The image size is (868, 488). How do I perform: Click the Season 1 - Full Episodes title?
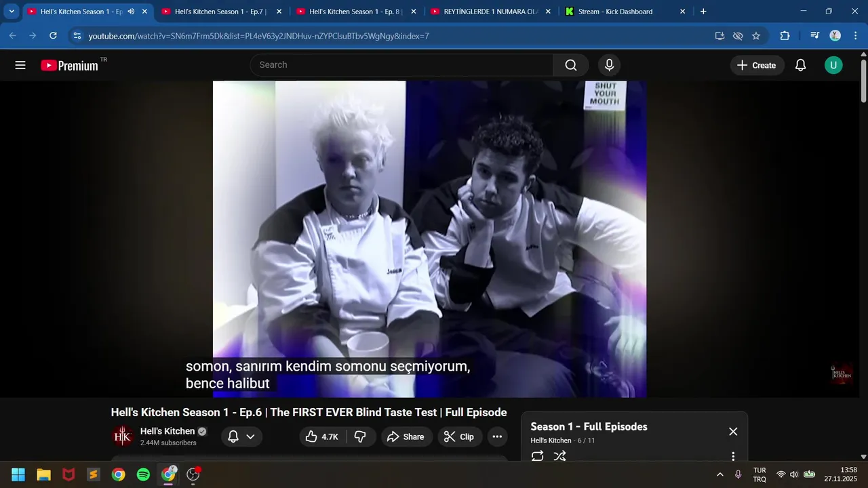point(589,426)
